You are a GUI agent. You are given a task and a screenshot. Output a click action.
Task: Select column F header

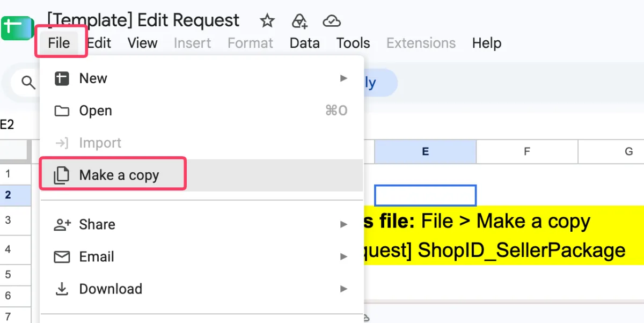pyautogui.click(x=527, y=152)
